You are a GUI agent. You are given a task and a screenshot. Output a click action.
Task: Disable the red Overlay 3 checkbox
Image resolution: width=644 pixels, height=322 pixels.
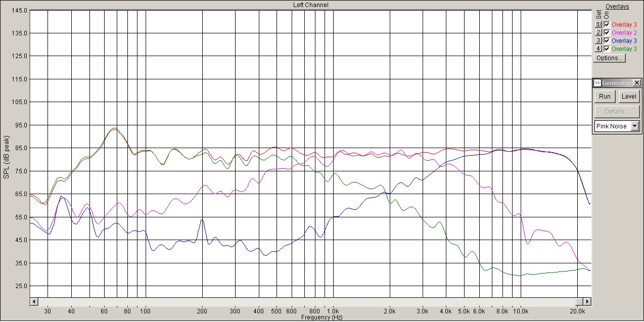coord(607,24)
